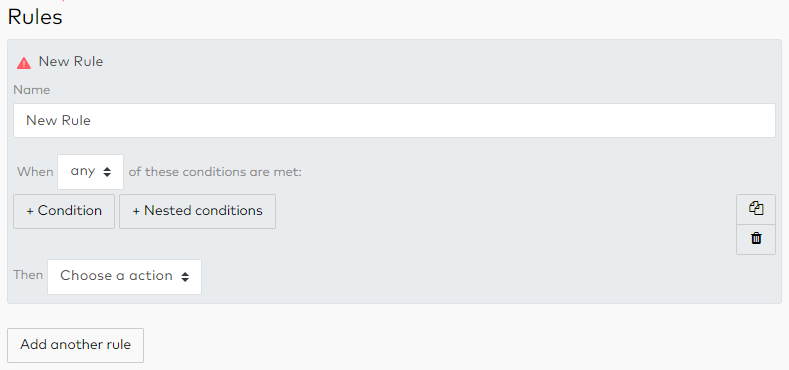Click the red warning triangle icon

pyautogui.click(x=24, y=63)
